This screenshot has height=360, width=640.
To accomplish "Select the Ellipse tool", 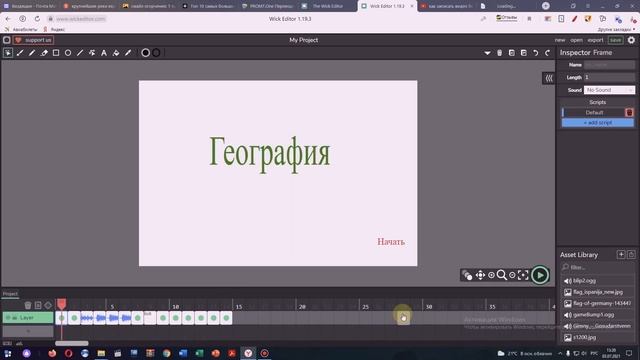I will [x=68, y=53].
